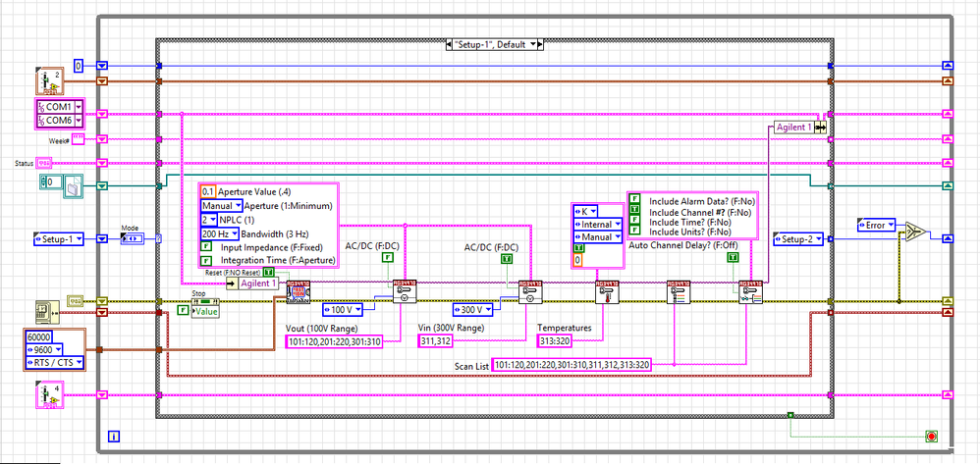Screen dimensions: 980x464
Task: Click the loop iteration terminal
Action: [x=114, y=436]
